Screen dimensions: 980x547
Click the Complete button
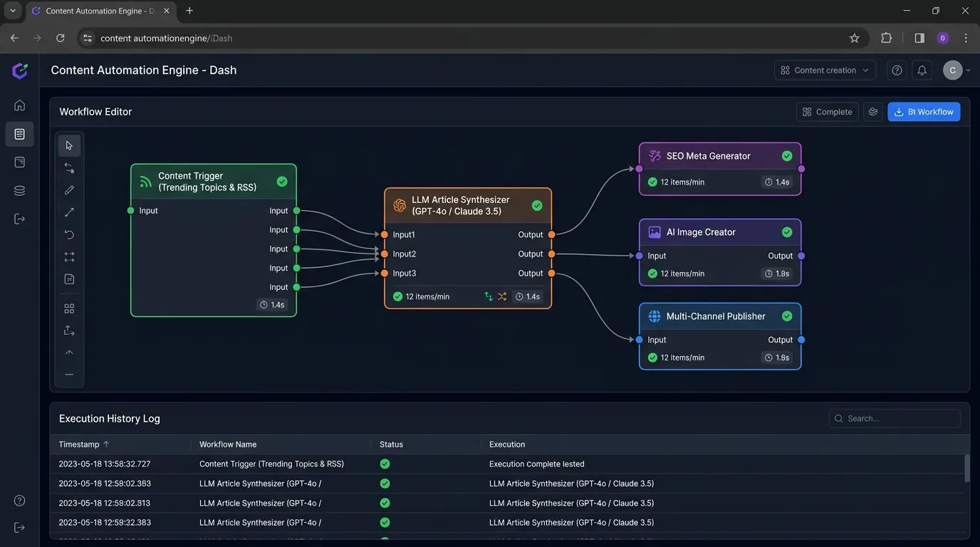click(x=827, y=112)
